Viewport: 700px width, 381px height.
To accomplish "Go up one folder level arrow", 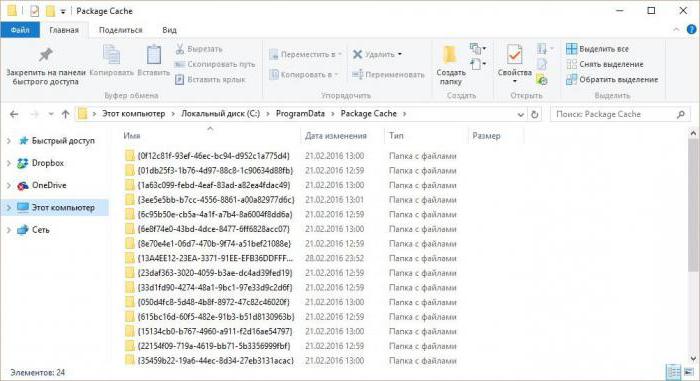I will [65, 114].
